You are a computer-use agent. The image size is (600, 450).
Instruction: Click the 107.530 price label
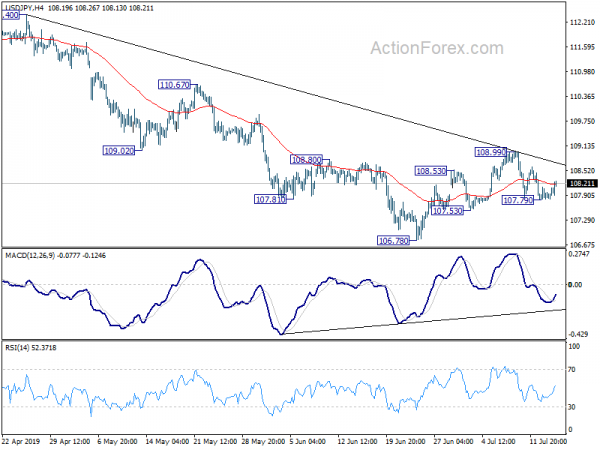(x=447, y=210)
